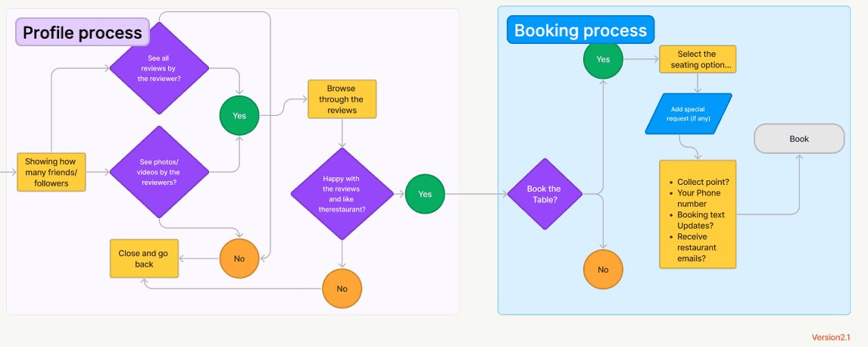Click the orange No circle beside 'Close and go back'
This screenshot has width=868, height=347.
coord(239,258)
